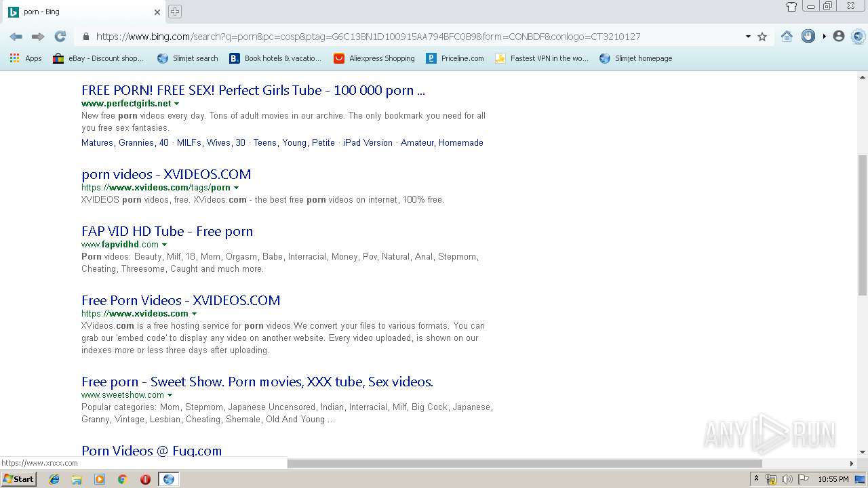Open Fastest VPN in the world bookmark
The width and height of the screenshot is (868, 488).
tap(542, 58)
